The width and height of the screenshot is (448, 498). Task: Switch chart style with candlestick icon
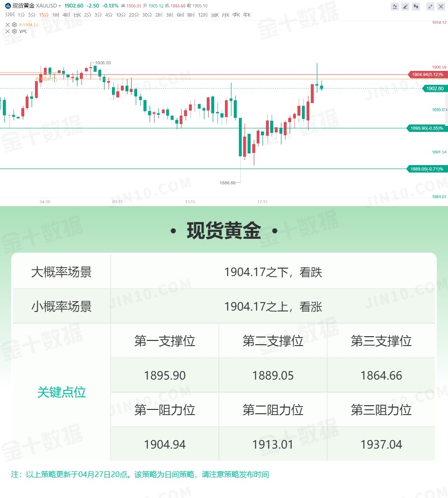tap(416, 7)
